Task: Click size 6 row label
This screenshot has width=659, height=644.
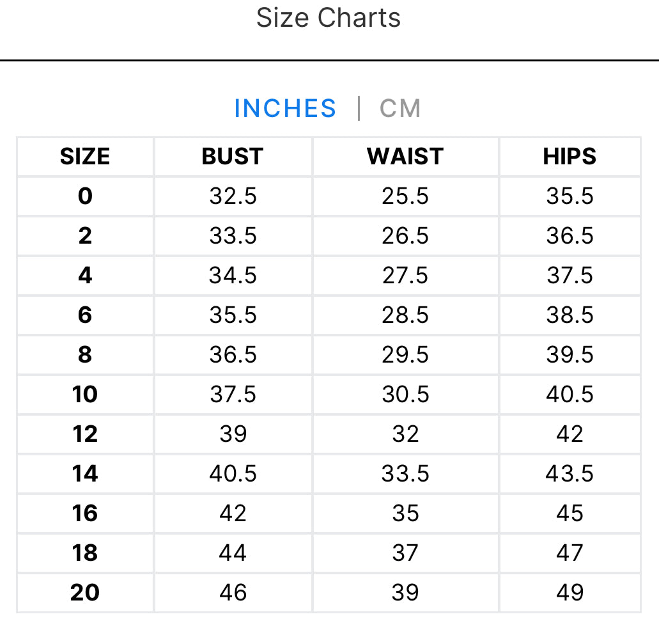Action: click(x=85, y=315)
